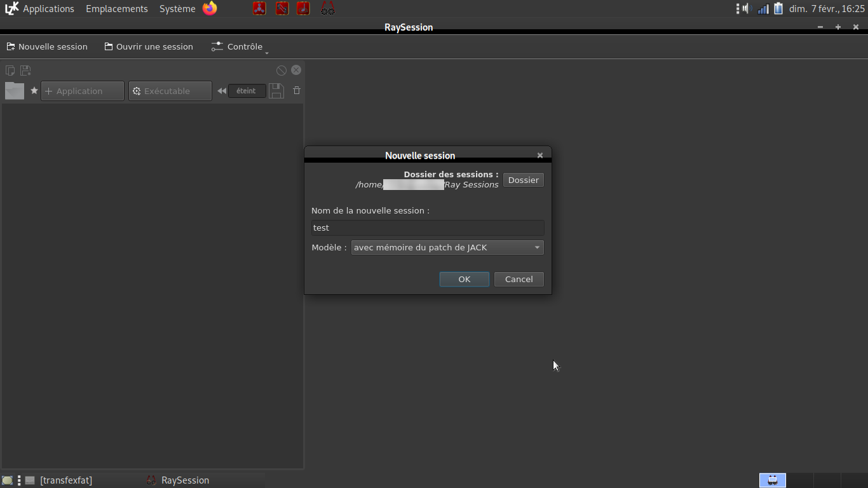
Task: Launch Firefox from the top panel
Action: pyautogui.click(x=210, y=8)
